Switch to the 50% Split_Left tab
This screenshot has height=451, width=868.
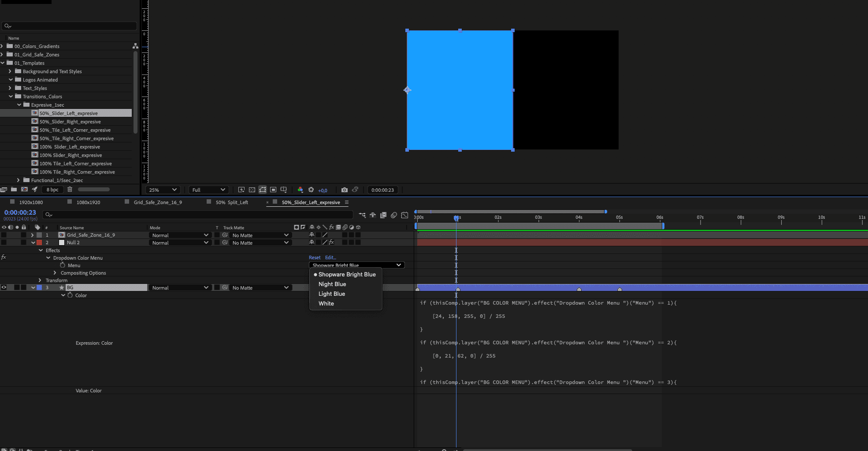click(232, 202)
